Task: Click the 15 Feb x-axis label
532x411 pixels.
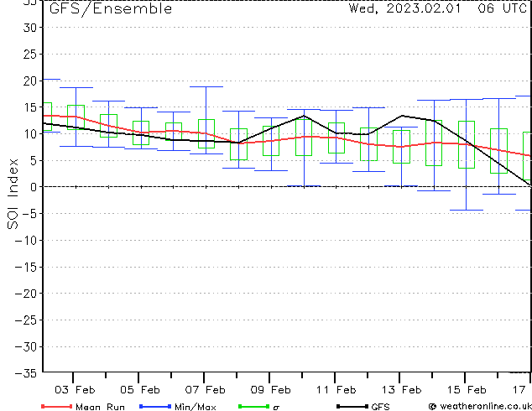Action: coord(467,390)
